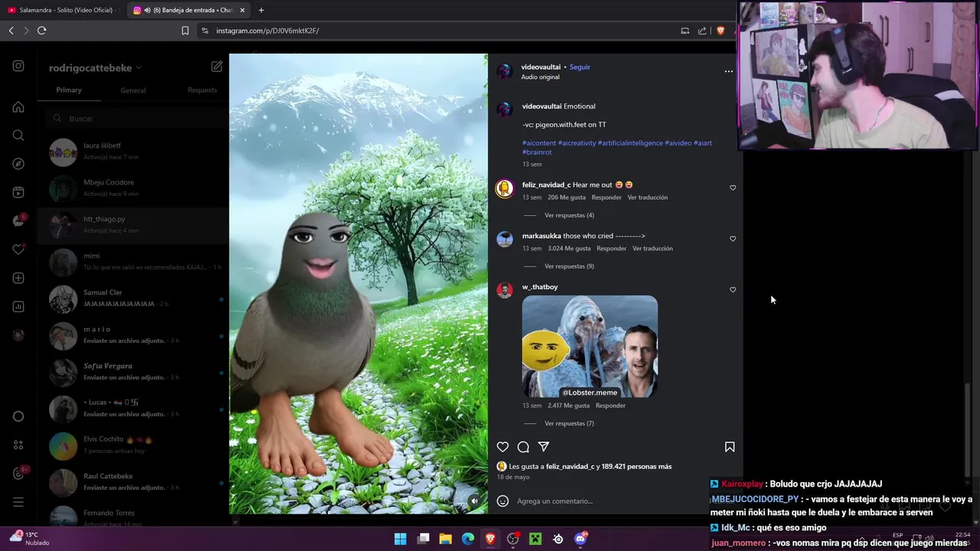Open the Lobster.meme image in w_.thatboy's comment
This screenshot has width=980, height=551.
[590, 347]
